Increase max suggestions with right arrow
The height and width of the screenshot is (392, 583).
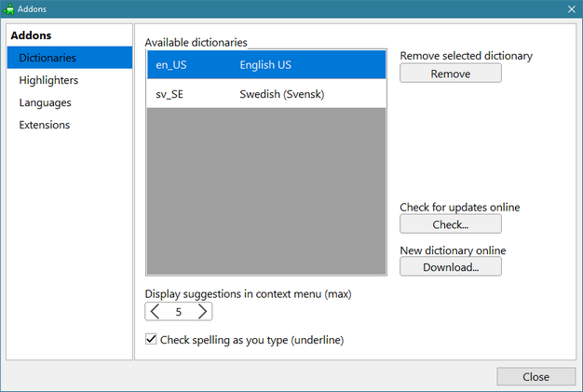[x=202, y=312]
